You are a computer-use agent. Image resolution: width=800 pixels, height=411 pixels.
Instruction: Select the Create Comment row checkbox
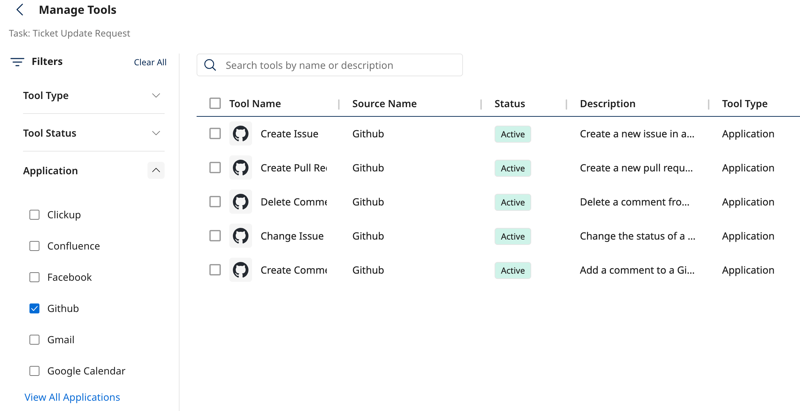pyautogui.click(x=215, y=270)
